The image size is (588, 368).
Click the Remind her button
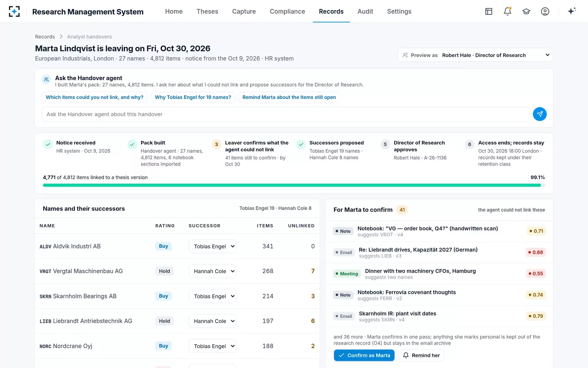click(421, 355)
